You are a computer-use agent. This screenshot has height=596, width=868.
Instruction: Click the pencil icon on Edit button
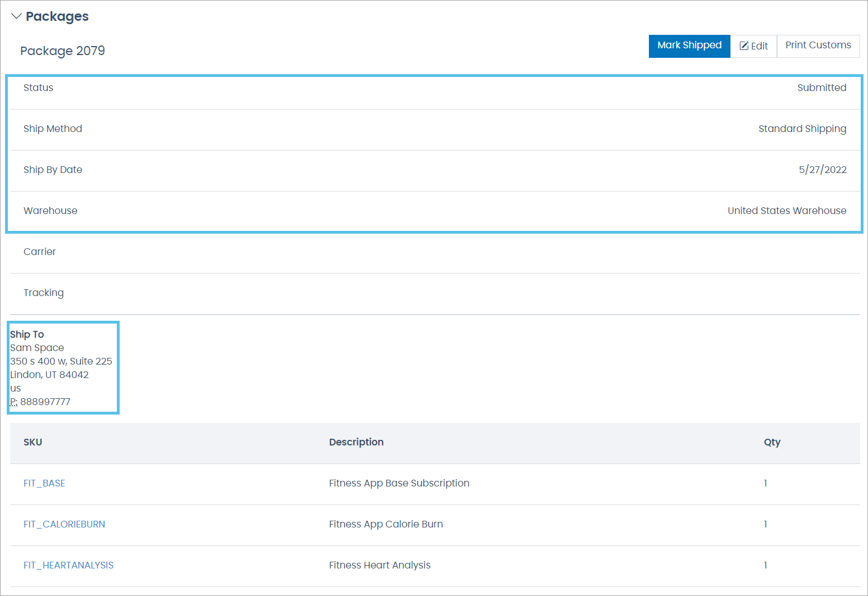coord(744,46)
